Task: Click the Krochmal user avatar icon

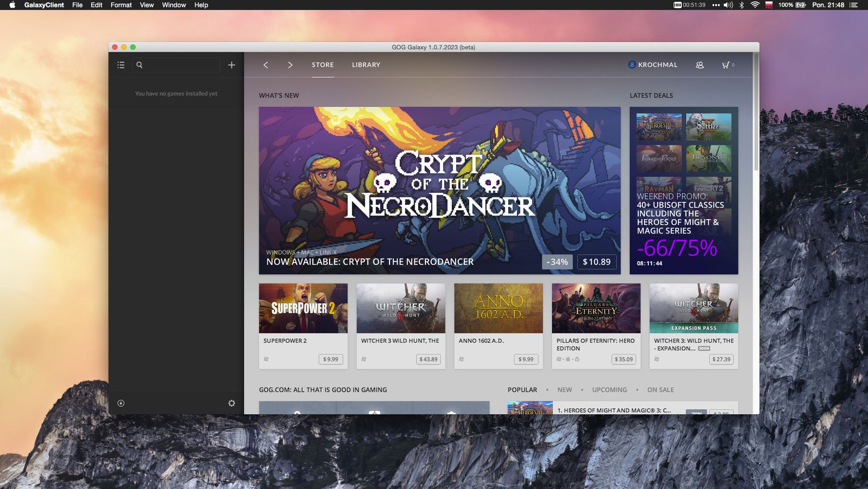Action: tap(632, 65)
